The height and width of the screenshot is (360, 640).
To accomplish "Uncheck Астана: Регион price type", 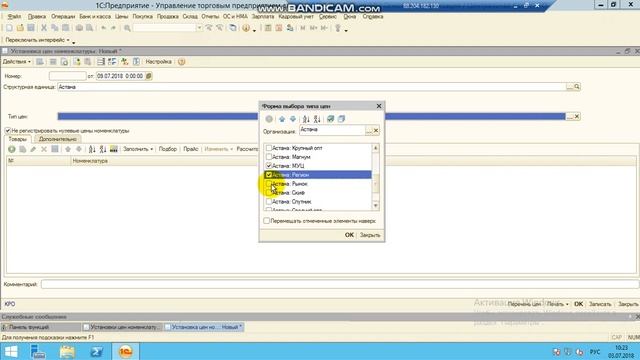I will (269, 175).
